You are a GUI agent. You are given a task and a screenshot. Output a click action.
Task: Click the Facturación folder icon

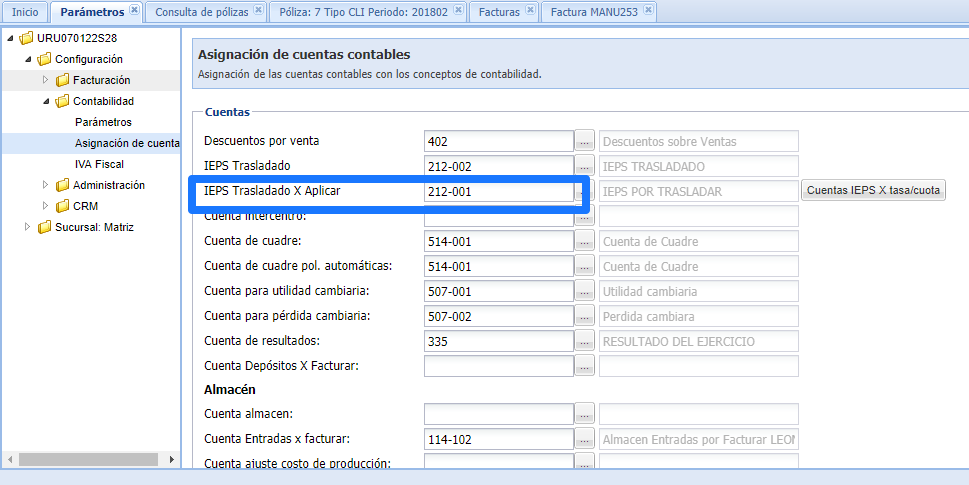coord(62,80)
